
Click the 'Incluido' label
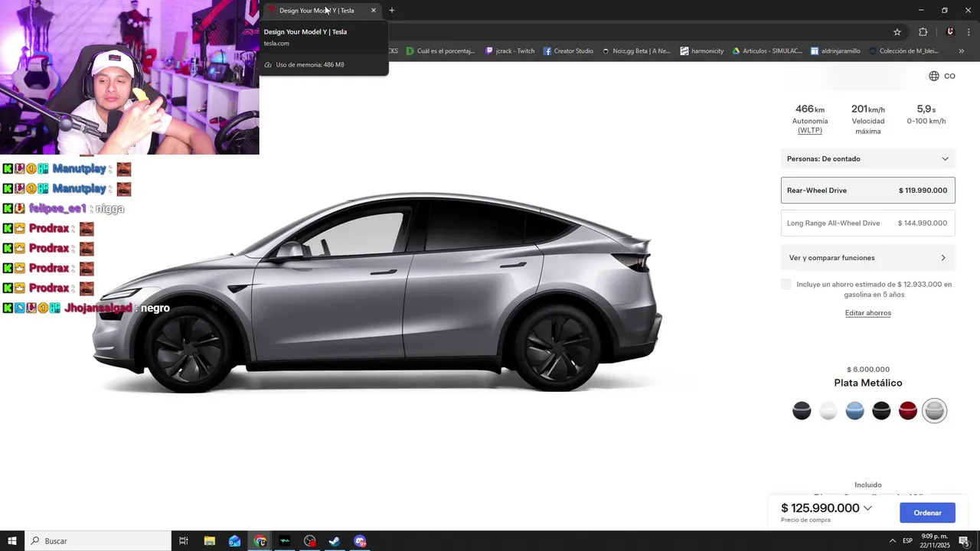point(868,485)
